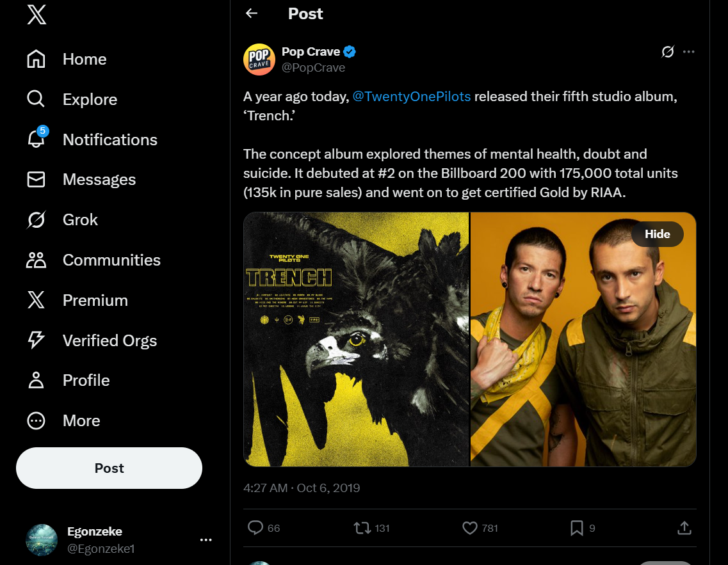Viewport: 728px width, 565px height.
Task: Click the Pop Crave profile avatar
Action: coord(259,59)
